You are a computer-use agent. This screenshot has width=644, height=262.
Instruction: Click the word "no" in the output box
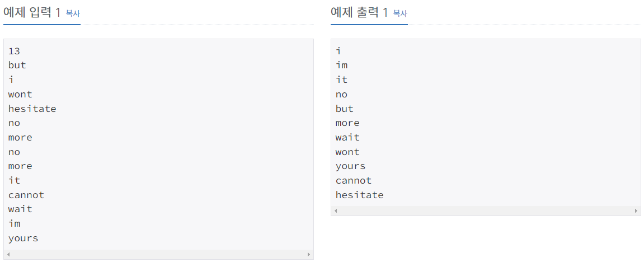[341, 95]
